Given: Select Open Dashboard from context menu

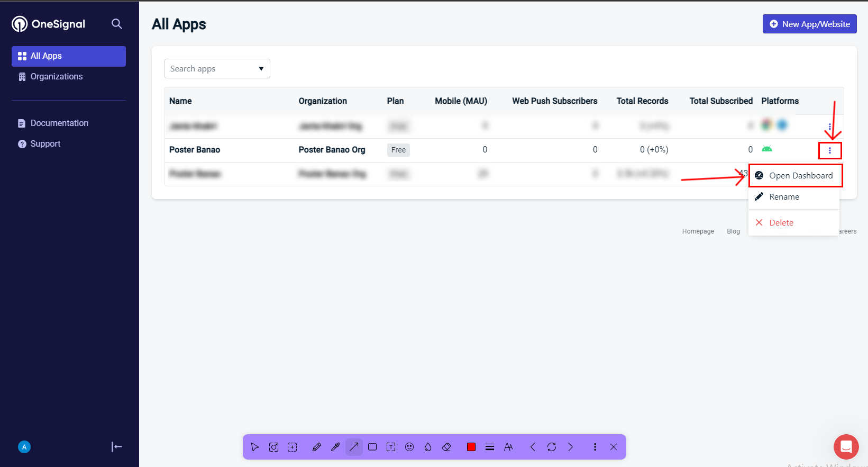Looking at the screenshot, I should coord(794,176).
